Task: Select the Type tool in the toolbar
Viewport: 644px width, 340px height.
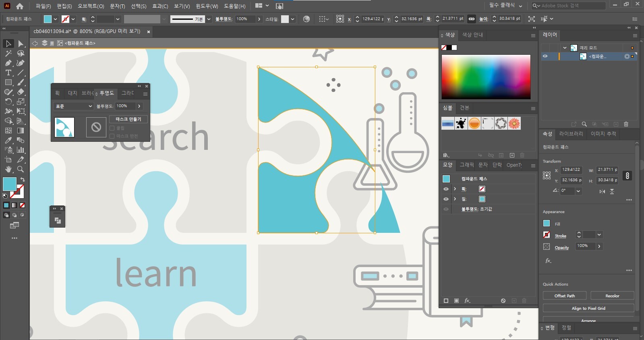Action: point(8,73)
